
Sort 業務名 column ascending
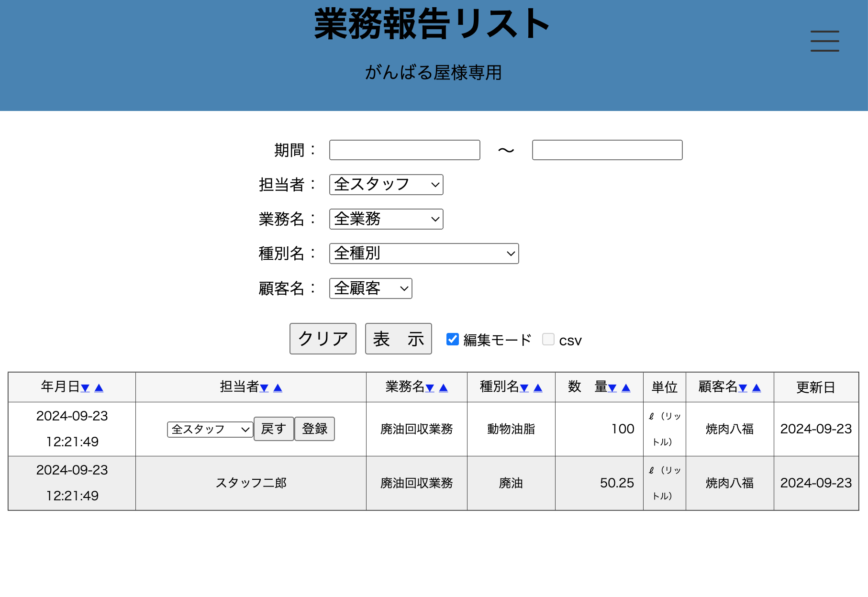(x=444, y=388)
